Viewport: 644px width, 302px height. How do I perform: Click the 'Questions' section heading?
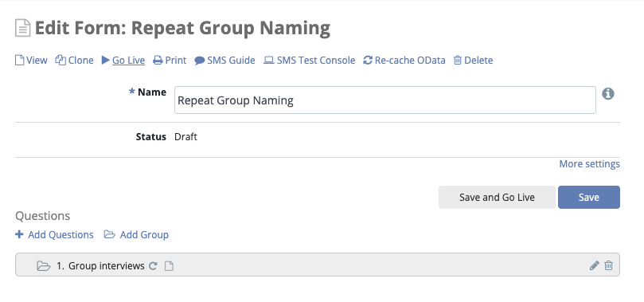point(43,216)
